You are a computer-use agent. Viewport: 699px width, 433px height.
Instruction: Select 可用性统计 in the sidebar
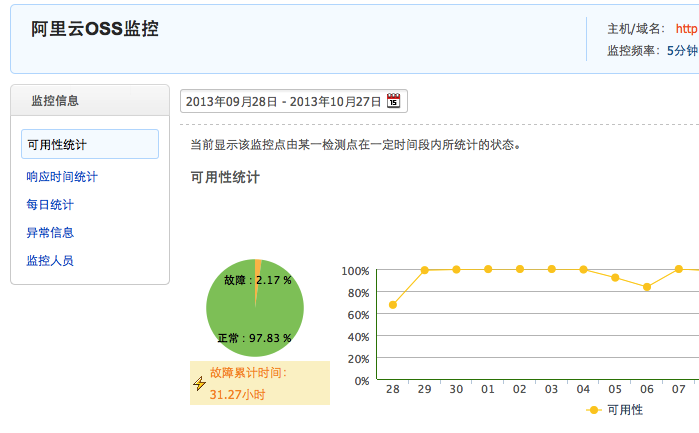coord(89,144)
